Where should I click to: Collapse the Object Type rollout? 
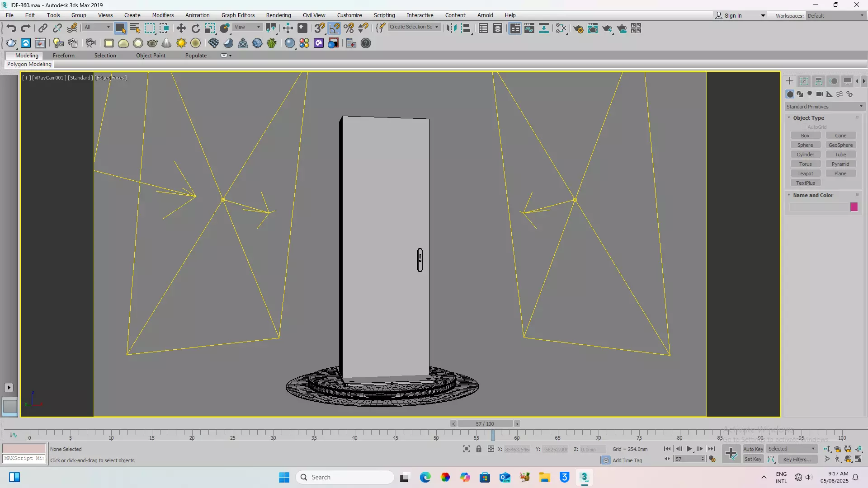pyautogui.click(x=808, y=118)
